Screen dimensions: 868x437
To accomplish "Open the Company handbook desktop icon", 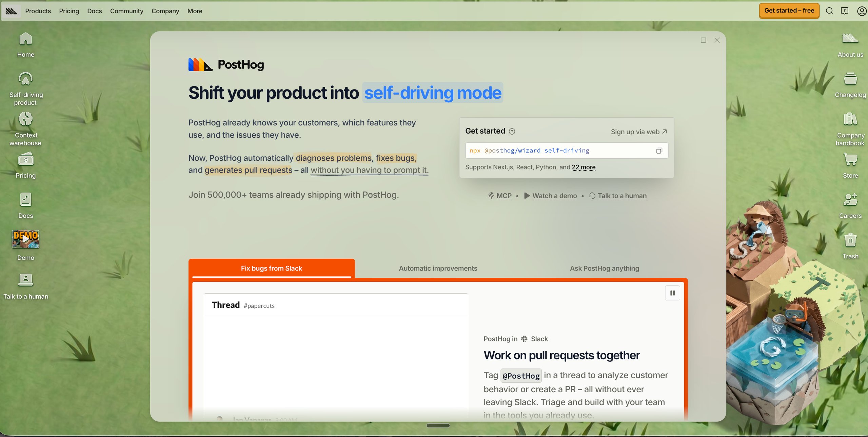I will 850,129.
